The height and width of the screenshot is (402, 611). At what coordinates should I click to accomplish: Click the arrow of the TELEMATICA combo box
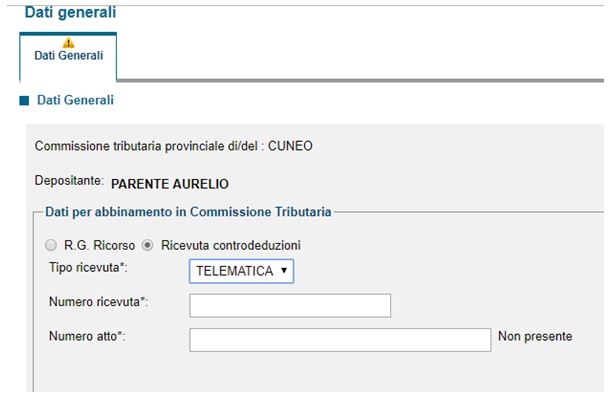[284, 270]
